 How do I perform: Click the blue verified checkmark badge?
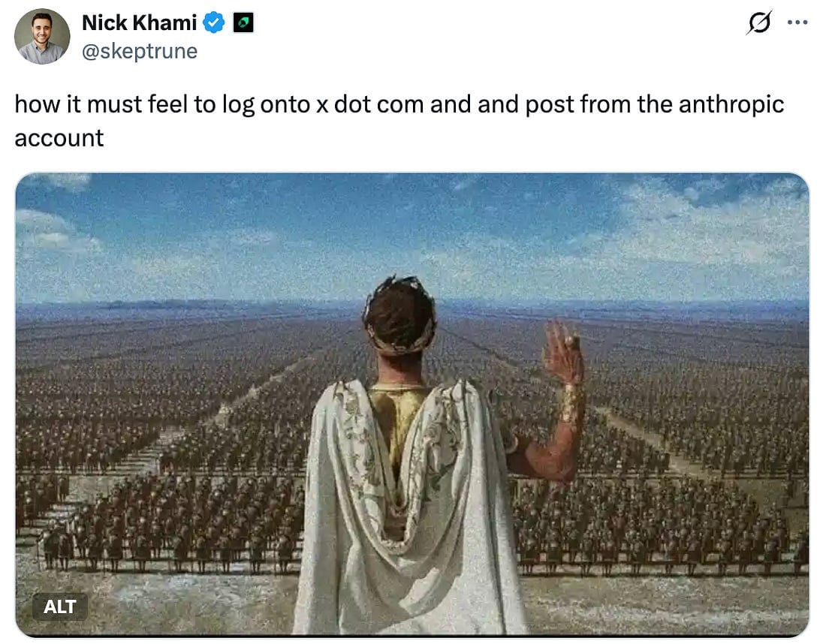coord(214,23)
